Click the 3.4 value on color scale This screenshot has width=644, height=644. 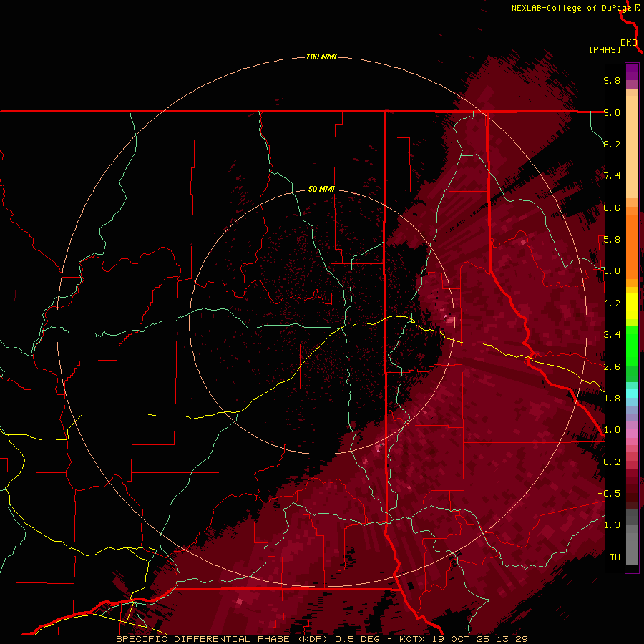[x=612, y=335]
